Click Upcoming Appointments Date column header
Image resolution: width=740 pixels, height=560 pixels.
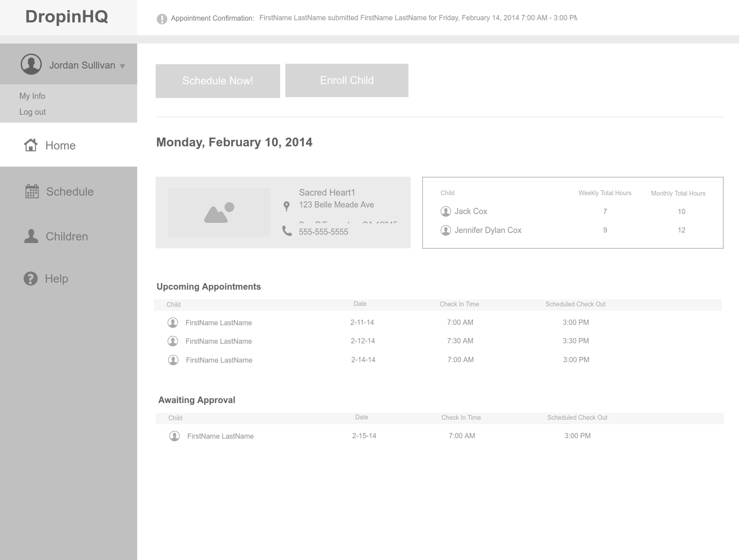tap(360, 304)
